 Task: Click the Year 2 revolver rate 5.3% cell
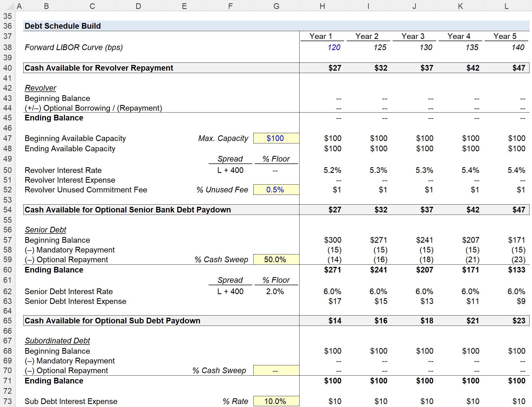pyautogui.click(x=378, y=170)
